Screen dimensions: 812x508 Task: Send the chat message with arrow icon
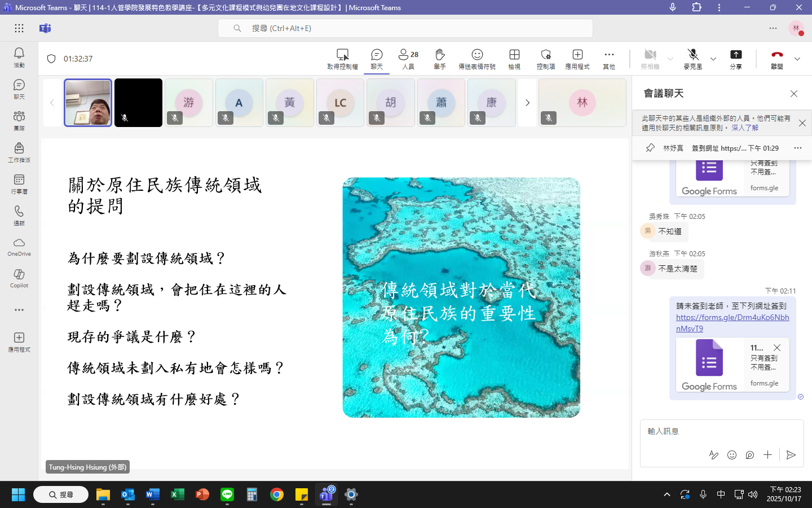tap(791, 455)
